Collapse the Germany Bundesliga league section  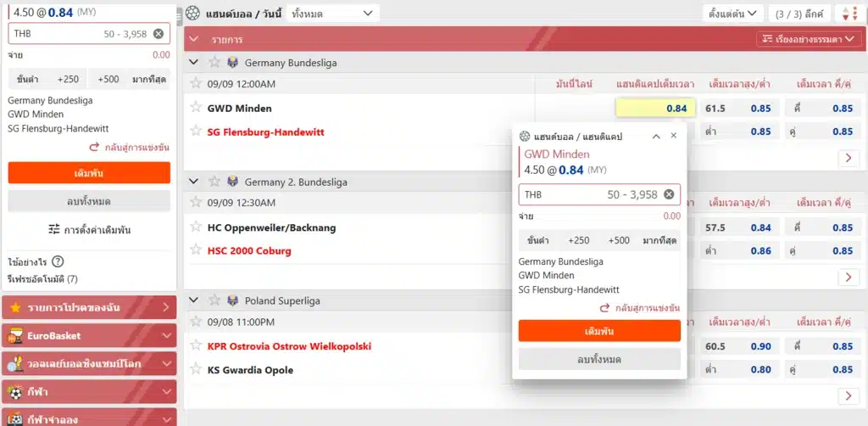pos(194,62)
